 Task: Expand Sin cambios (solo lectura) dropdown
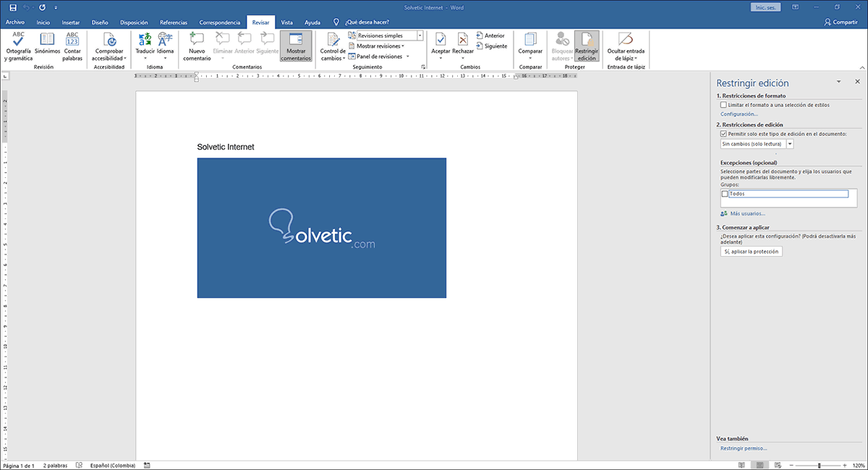790,144
